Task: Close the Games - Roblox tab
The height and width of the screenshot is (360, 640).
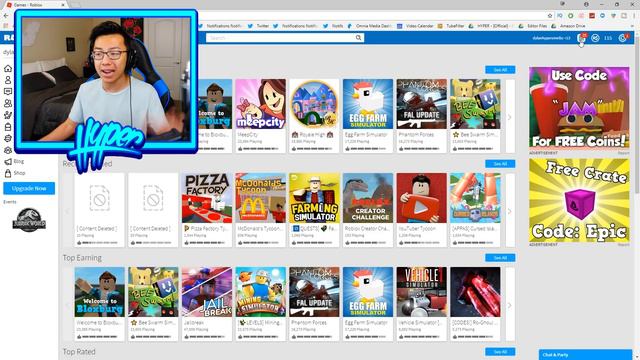Action: pos(63,5)
